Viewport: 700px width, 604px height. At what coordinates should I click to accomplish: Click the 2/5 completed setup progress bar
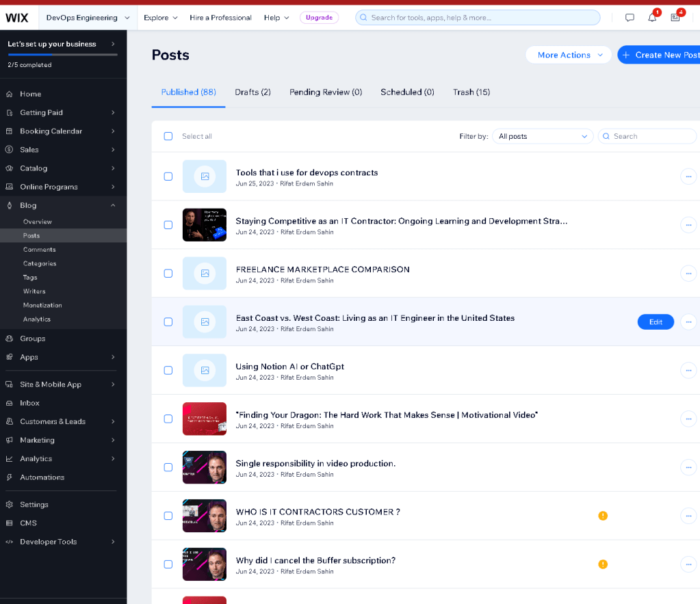coord(63,55)
